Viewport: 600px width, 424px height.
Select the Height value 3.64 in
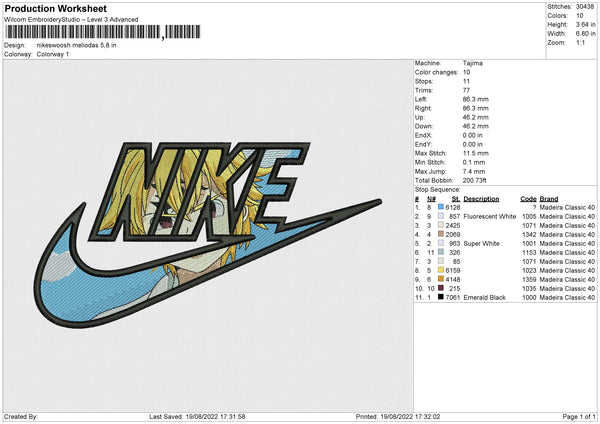pos(585,24)
